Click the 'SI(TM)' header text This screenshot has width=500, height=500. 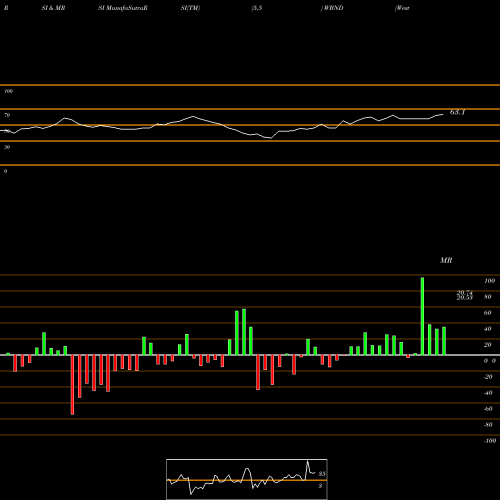[190, 8]
